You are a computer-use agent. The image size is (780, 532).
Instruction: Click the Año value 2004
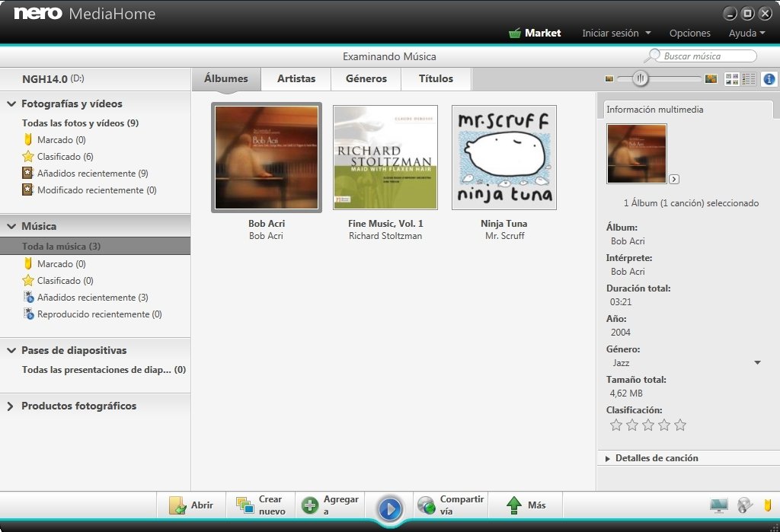(x=620, y=333)
